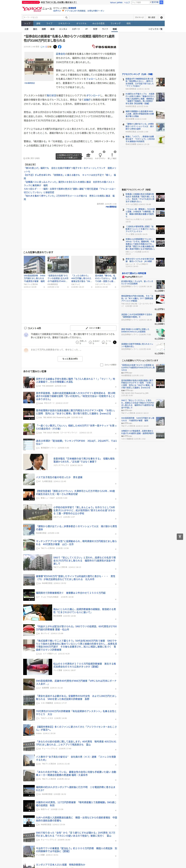Screen dimensions: 186x868
Task: Click the うーん reaction on comment
Action: click(107, 342)
